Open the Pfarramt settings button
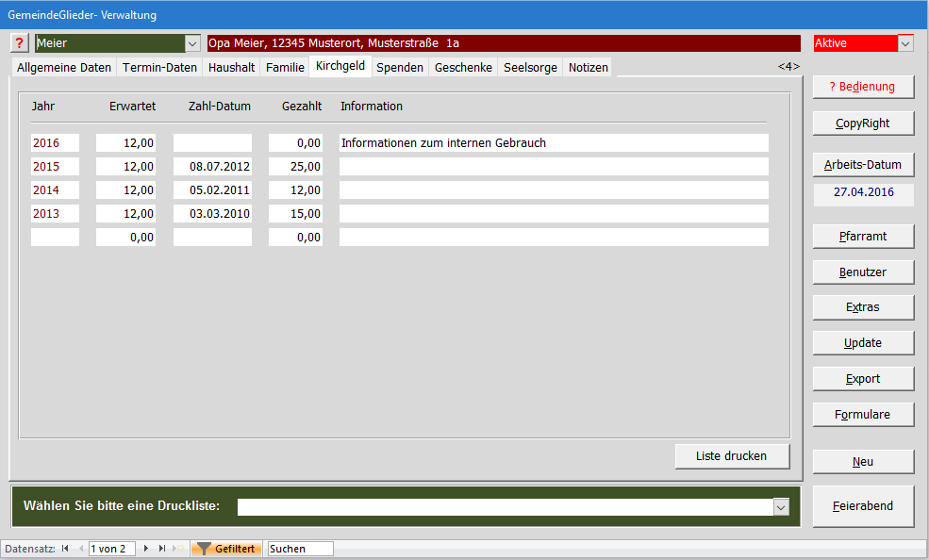Image resolution: width=929 pixels, height=560 pixels. pos(863,236)
